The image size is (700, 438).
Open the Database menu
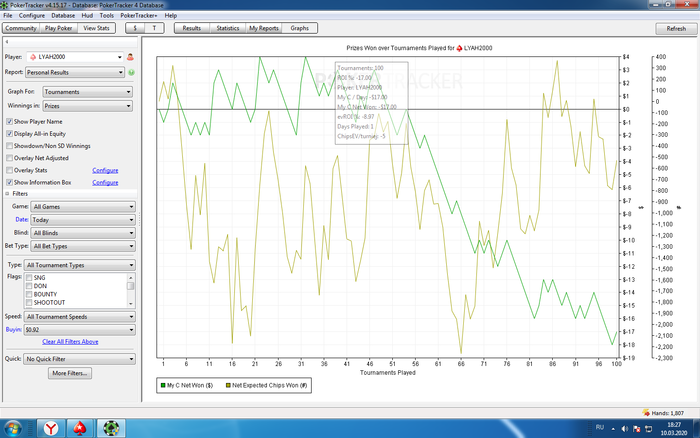(x=63, y=15)
